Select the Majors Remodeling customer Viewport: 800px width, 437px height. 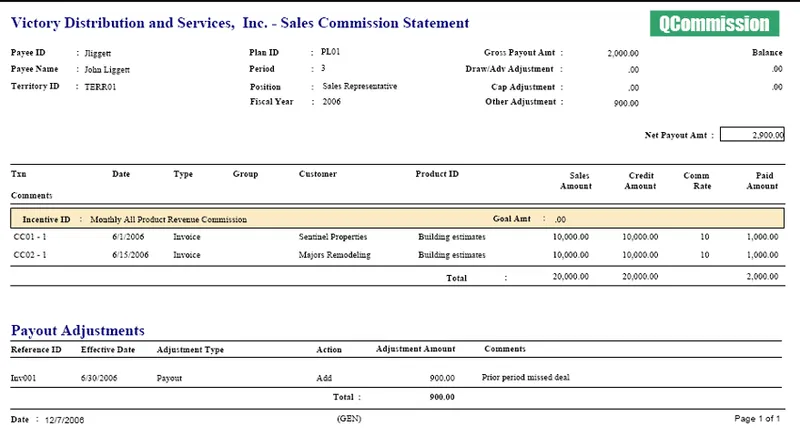tap(334, 254)
